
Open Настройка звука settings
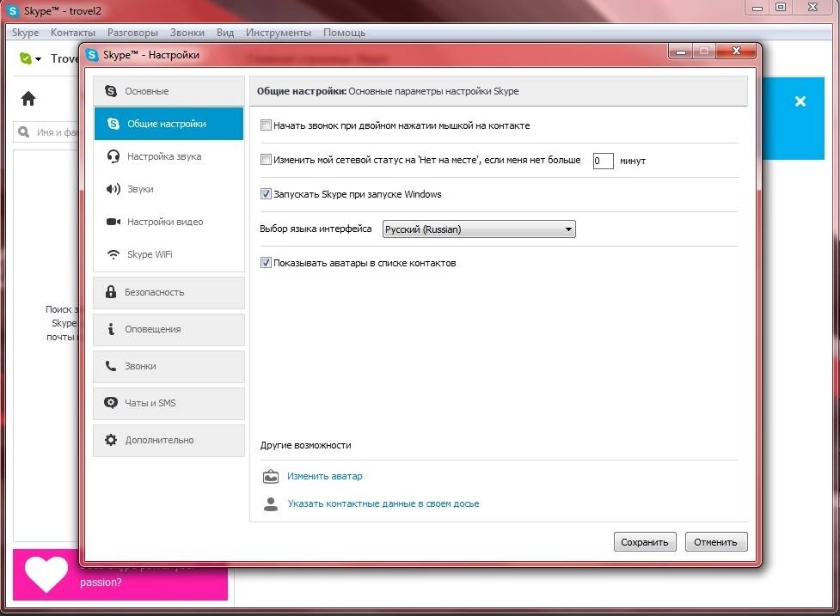pyautogui.click(x=169, y=156)
